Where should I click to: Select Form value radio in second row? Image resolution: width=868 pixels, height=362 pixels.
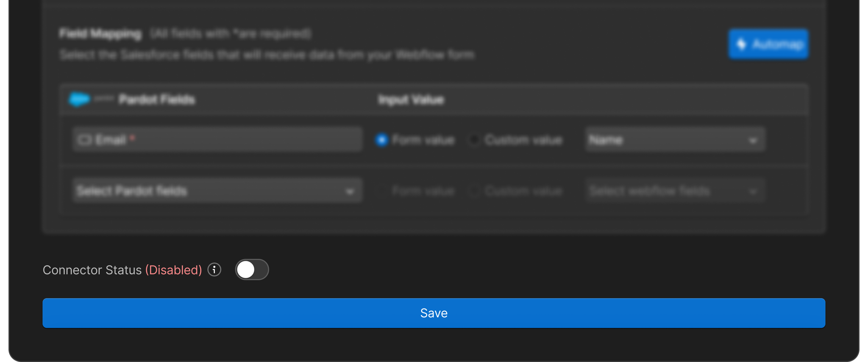[382, 191]
